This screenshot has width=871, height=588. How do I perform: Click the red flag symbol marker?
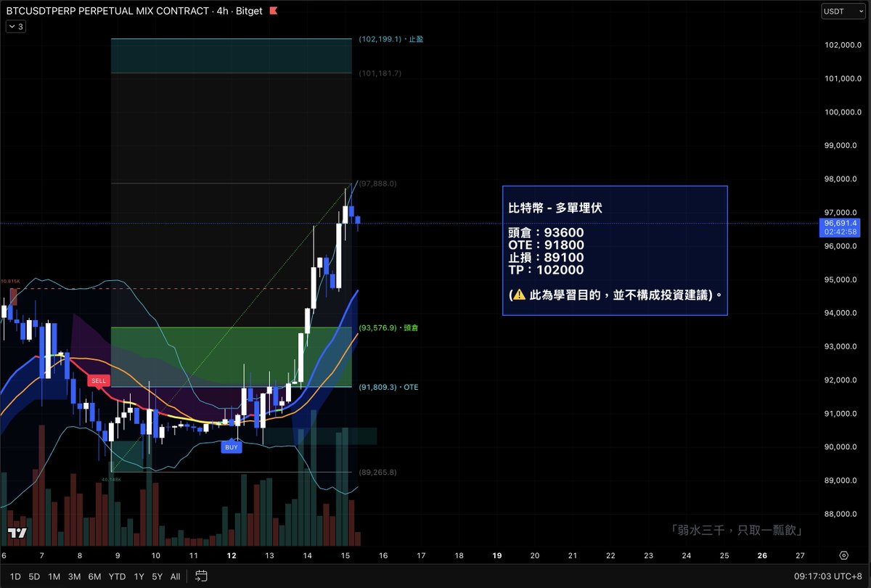click(272, 11)
